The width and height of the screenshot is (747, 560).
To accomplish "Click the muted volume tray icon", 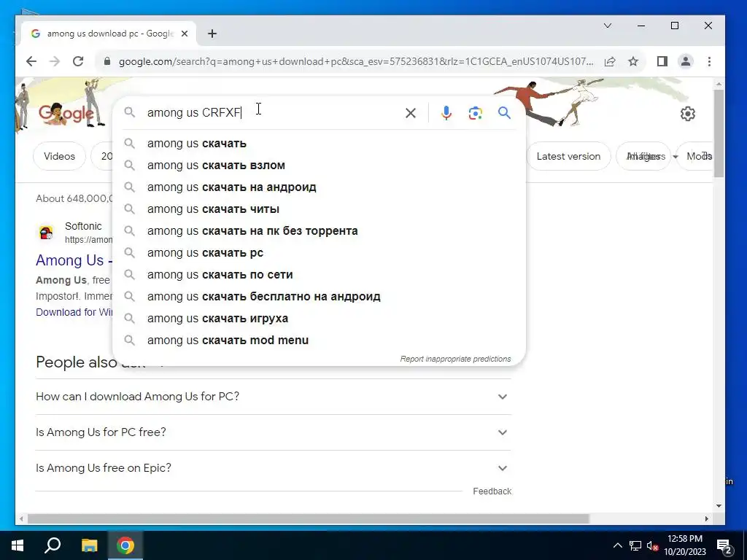I will tap(653, 545).
